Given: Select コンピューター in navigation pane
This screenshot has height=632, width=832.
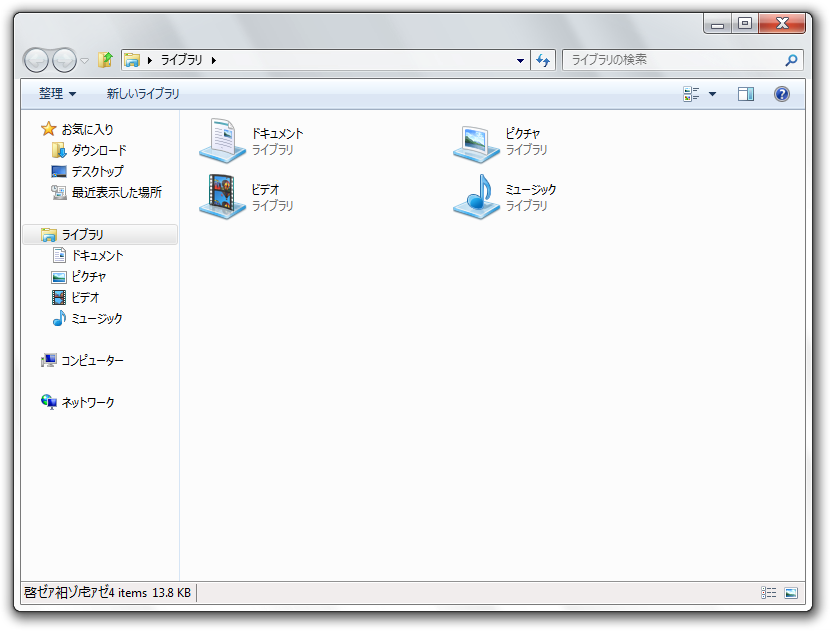Looking at the screenshot, I should click(x=92, y=361).
